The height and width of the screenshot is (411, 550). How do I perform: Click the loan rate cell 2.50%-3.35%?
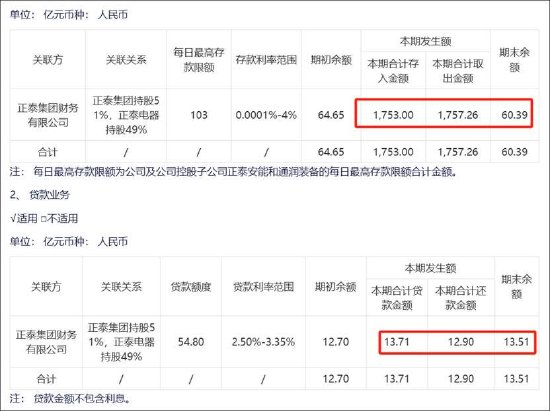tap(263, 342)
